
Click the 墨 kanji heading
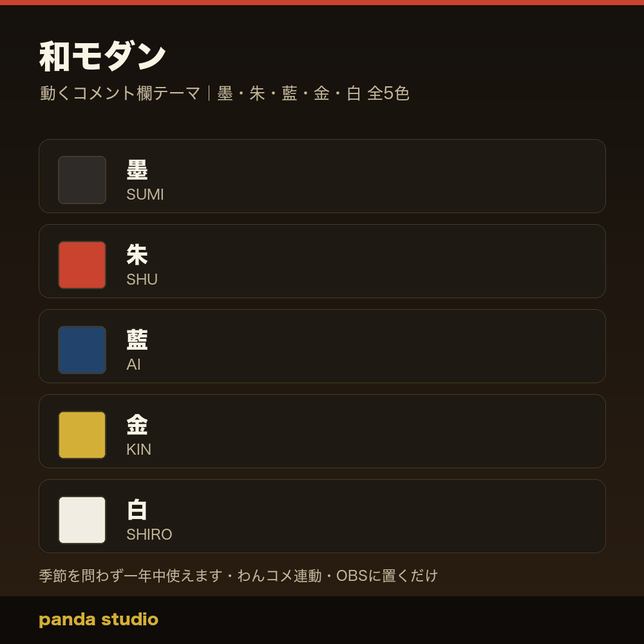pos(137,169)
